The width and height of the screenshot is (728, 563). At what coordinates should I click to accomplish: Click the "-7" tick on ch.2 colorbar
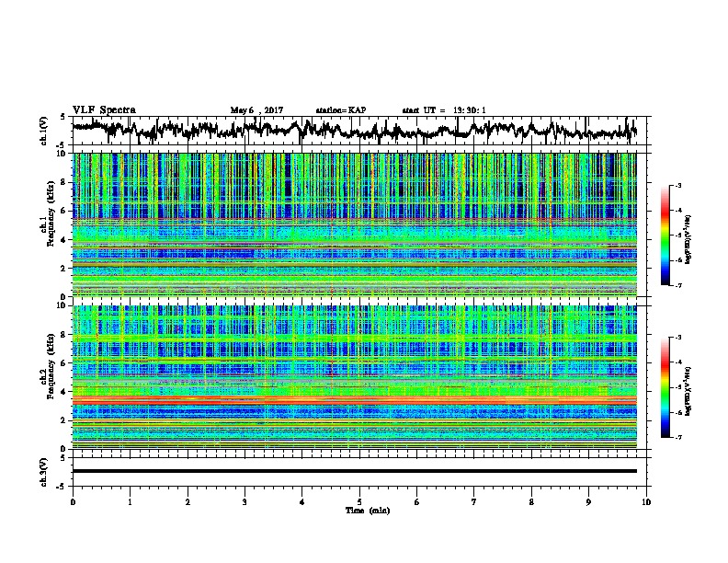point(677,437)
